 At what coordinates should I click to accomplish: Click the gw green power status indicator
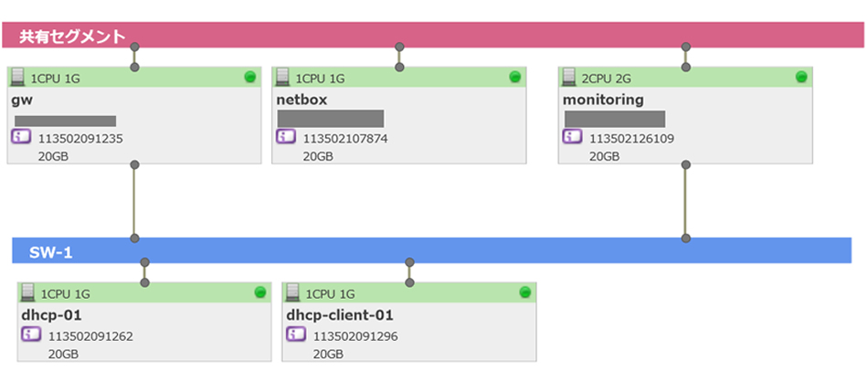coord(249,78)
